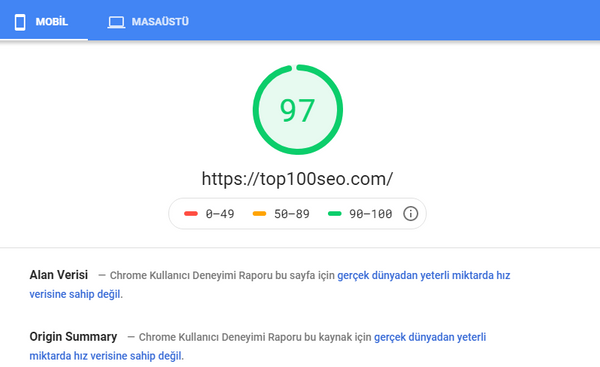Click 'Chrome Kullanıcı Deneyimi Raporu bu sayfa için' text

click(x=222, y=276)
